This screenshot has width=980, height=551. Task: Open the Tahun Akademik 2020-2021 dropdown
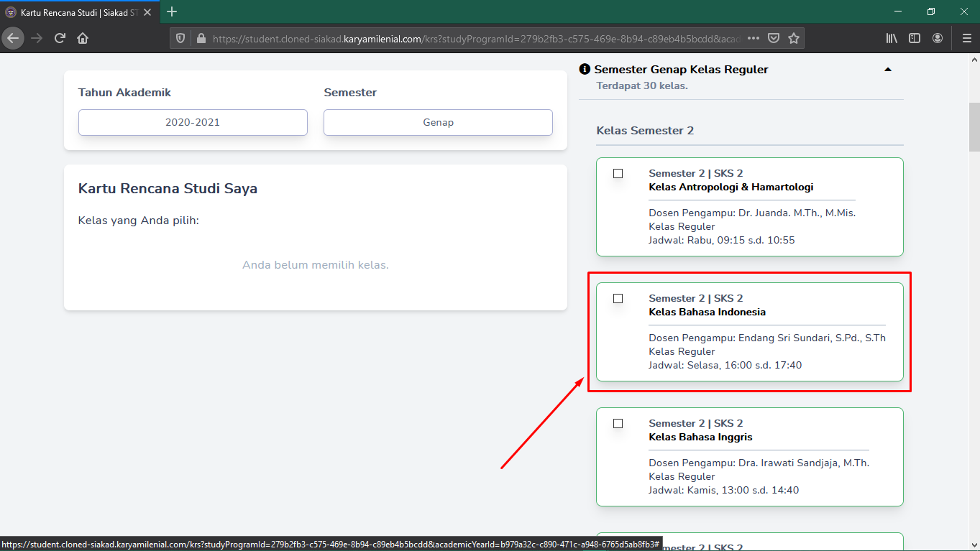pyautogui.click(x=193, y=122)
